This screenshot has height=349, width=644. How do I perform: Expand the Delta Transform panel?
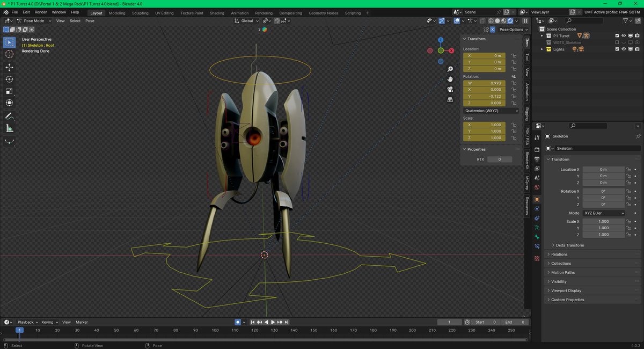coord(569,245)
